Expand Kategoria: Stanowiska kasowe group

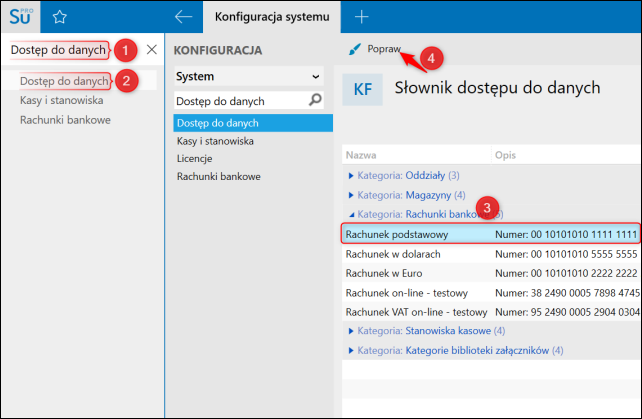pos(351,330)
